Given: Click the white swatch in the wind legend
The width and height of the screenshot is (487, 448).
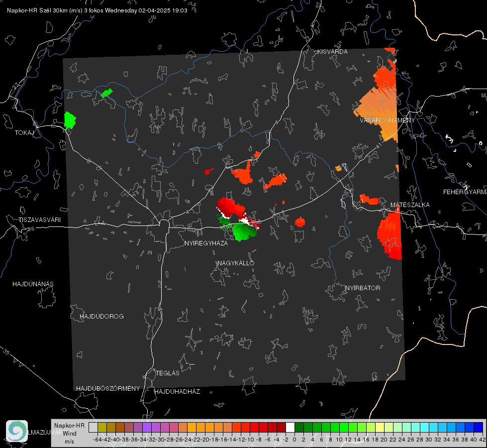Looking at the screenshot, I should (x=290, y=428).
